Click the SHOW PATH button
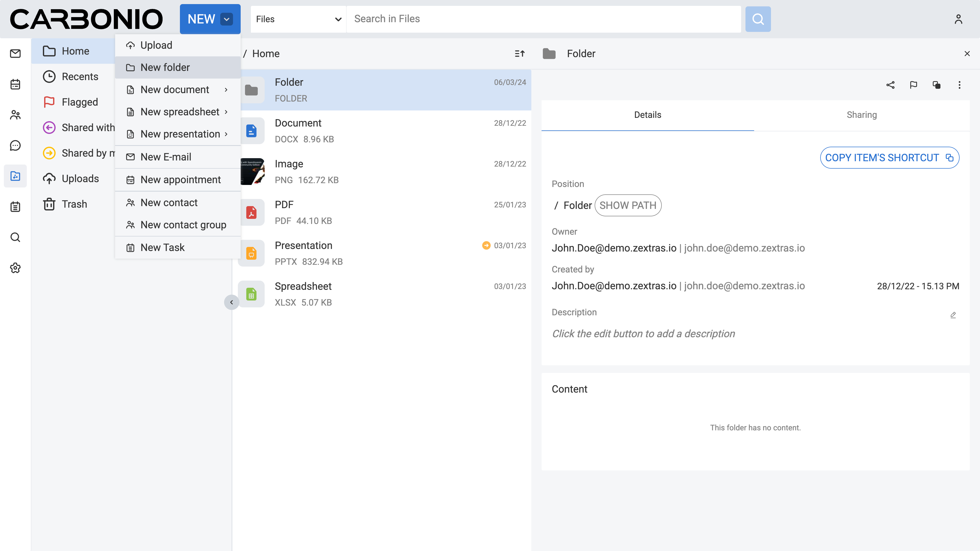 tap(628, 205)
